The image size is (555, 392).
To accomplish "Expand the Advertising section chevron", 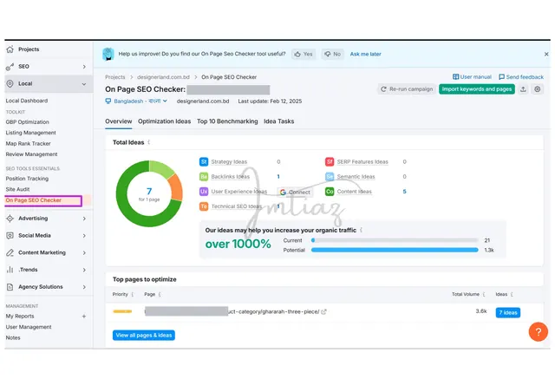I will coord(84,219).
